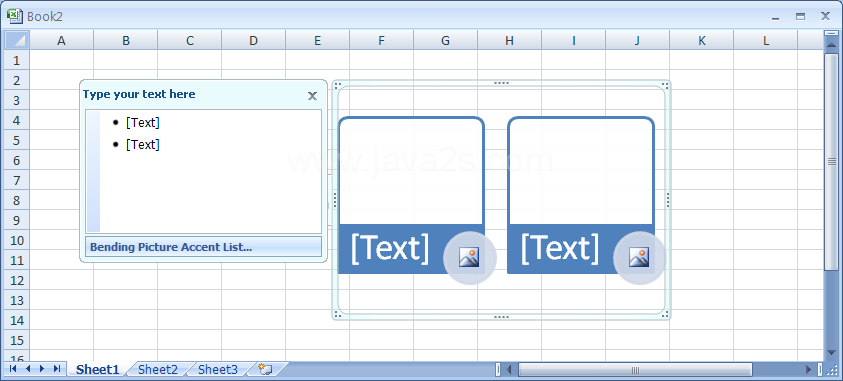Switch to the Sheet3 tab
843x381 pixels.
218,369
